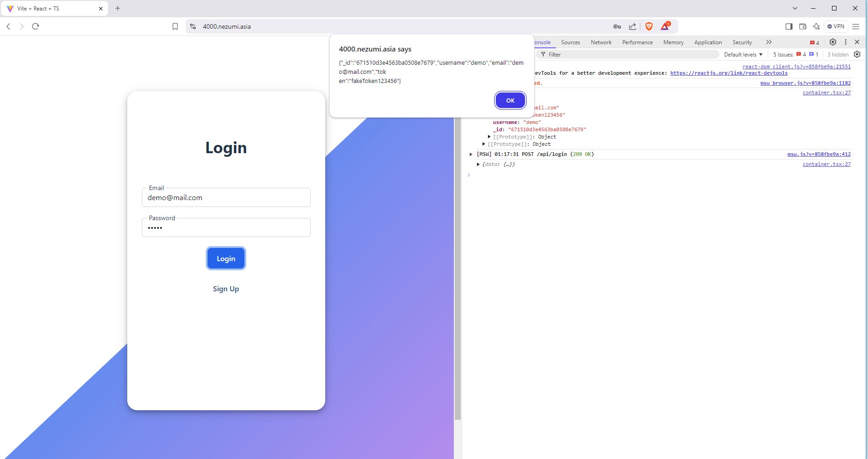Toggle the browser sidebar panel
The image size is (868, 459).
pyautogui.click(x=789, y=26)
